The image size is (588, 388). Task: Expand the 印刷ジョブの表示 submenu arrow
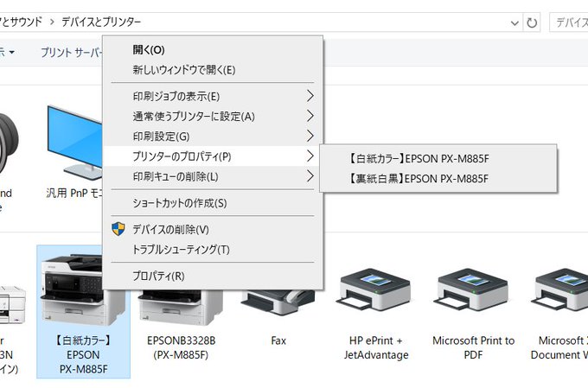(310, 96)
